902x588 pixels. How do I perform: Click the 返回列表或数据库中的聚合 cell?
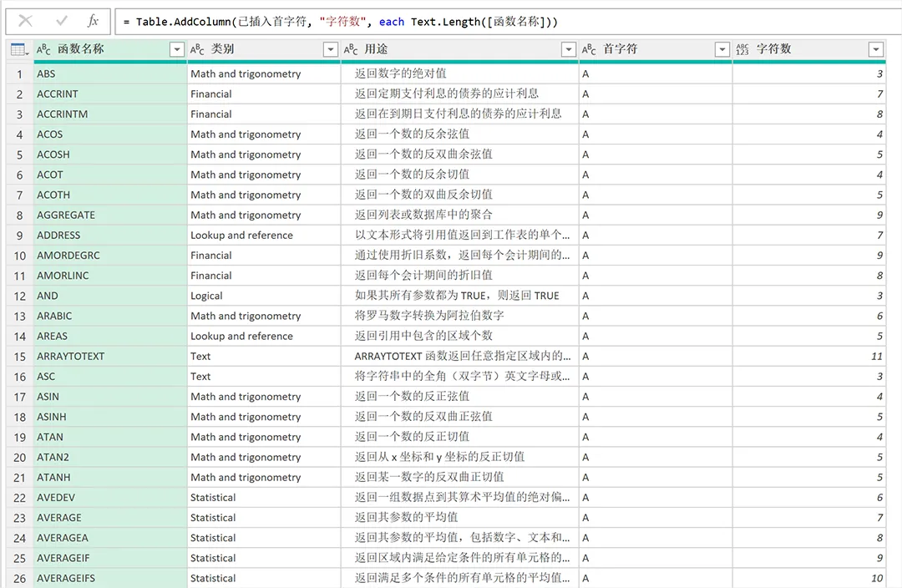[x=459, y=215]
